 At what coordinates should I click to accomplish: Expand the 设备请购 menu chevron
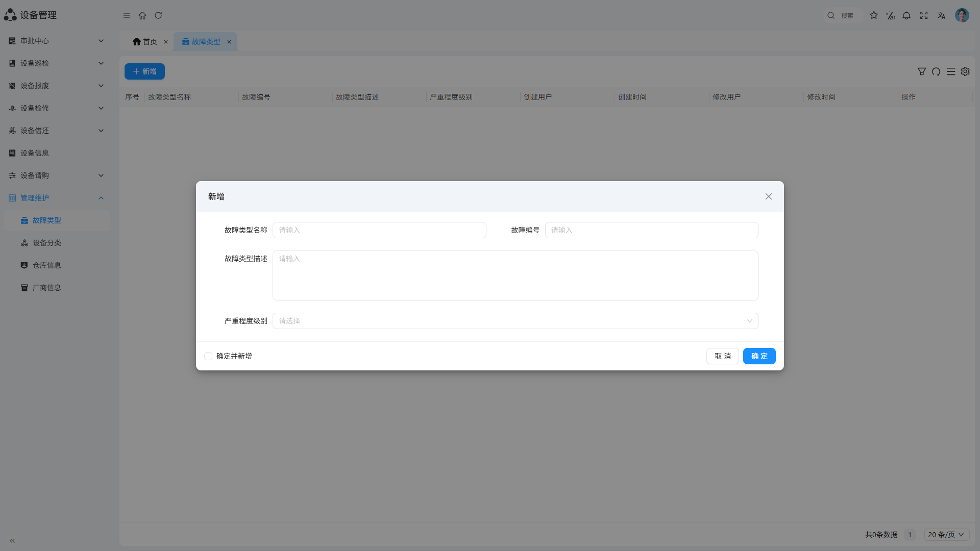[x=101, y=176]
